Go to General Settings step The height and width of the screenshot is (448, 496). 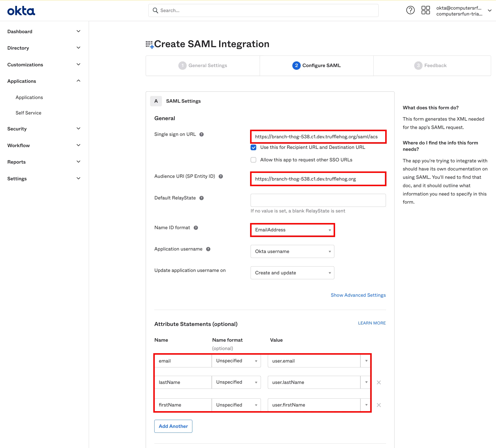coord(203,65)
